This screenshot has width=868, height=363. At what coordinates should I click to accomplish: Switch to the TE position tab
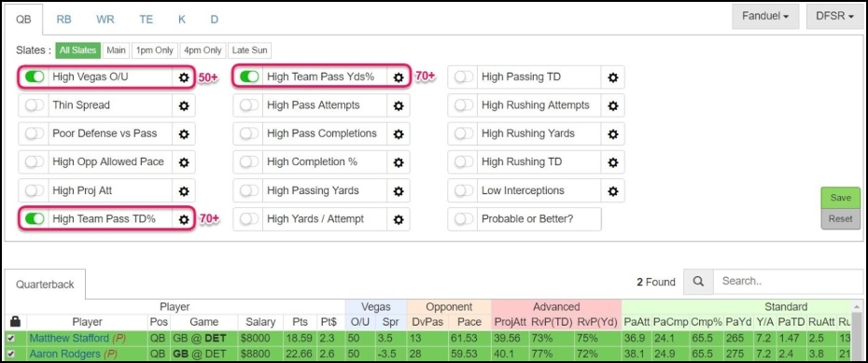coord(147,20)
